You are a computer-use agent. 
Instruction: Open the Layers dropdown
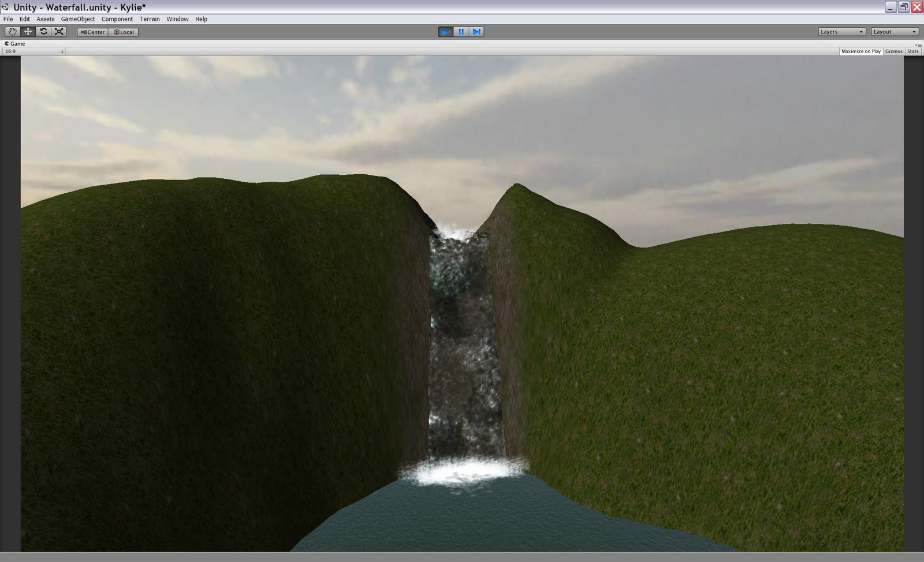(841, 32)
